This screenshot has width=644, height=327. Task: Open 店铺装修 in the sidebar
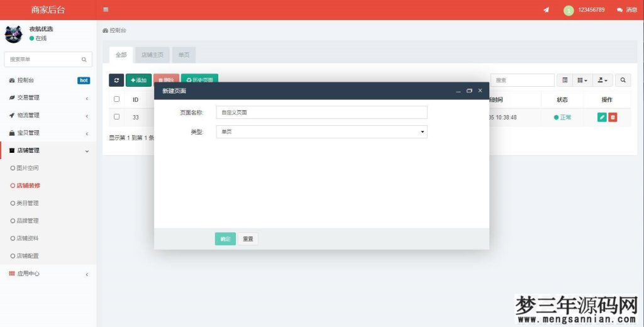pos(28,186)
